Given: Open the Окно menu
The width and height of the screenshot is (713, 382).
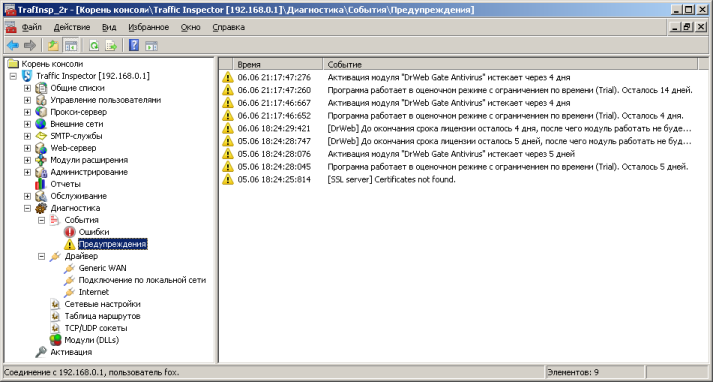Looking at the screenshot, I should (191, 27).
